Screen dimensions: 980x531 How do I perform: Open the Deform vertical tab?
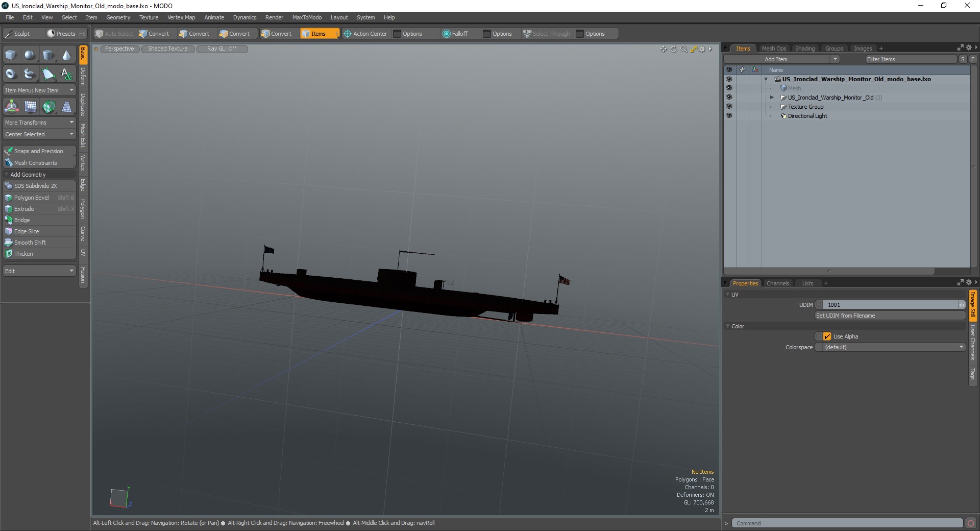pos(83,77)
